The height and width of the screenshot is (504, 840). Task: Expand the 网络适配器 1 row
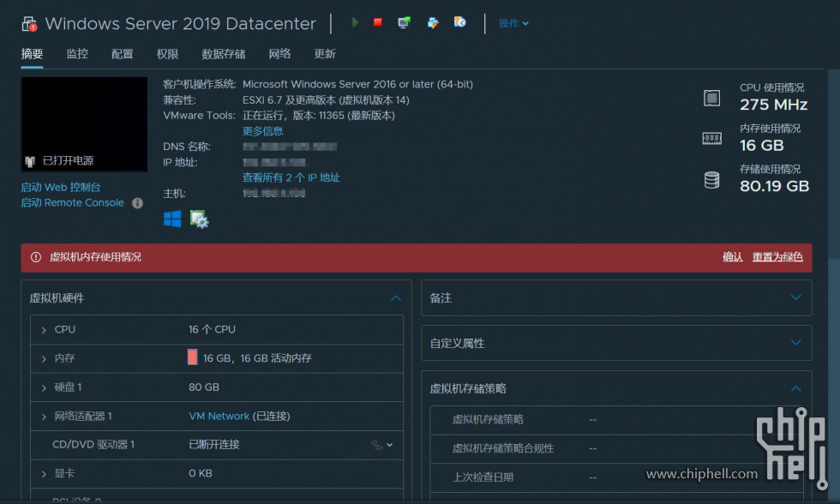coord(44,417)
